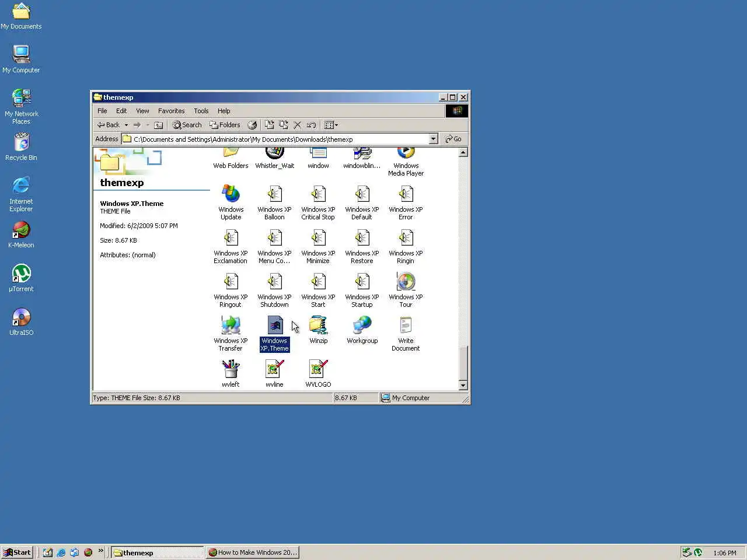Launch K-Meleon from Quick Launch
This screenshot has height=560, width=747.
[x=88, y=552]
